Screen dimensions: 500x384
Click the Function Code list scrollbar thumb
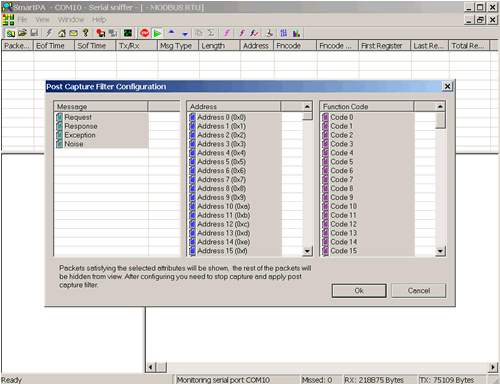(440, 120)
